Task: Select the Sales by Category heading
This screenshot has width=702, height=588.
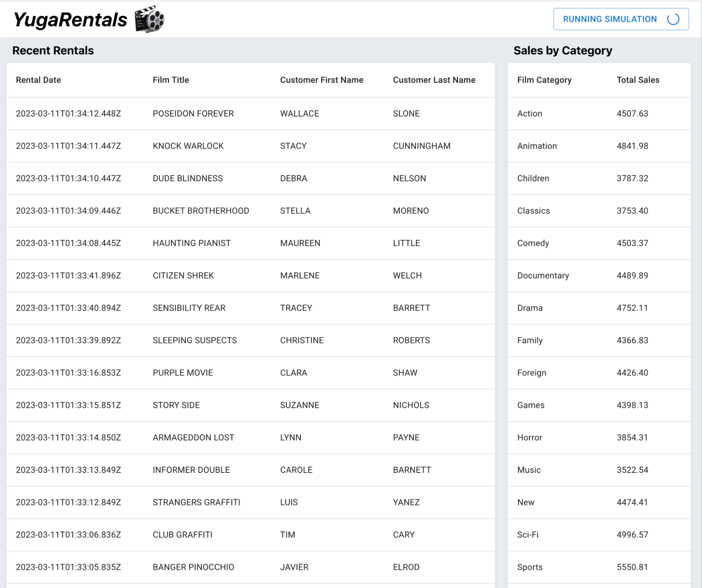Action: point(562,51)
